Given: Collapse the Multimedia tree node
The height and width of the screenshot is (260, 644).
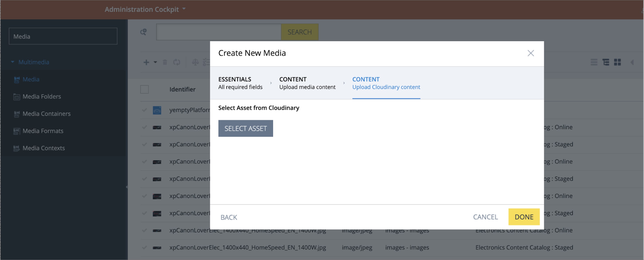Looking at the screenshot, I should (x=12, y=62).
